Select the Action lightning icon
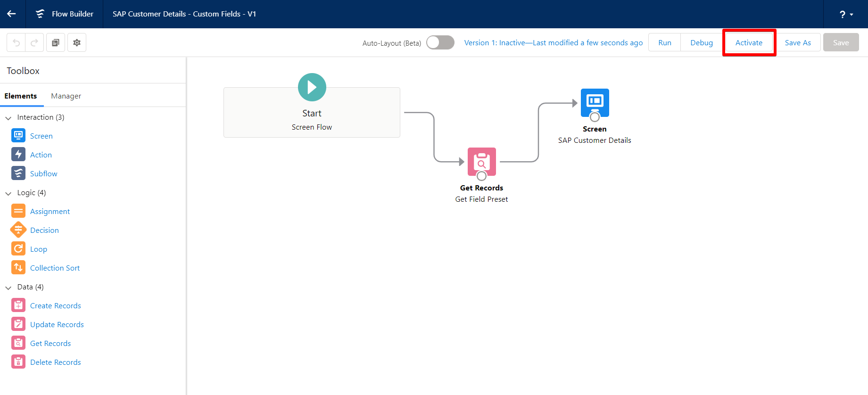 18,154
